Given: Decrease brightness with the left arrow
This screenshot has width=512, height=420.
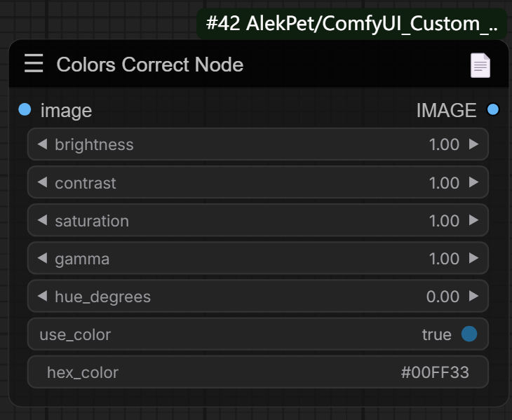Looking at the screenshot, I should point(42,144).
